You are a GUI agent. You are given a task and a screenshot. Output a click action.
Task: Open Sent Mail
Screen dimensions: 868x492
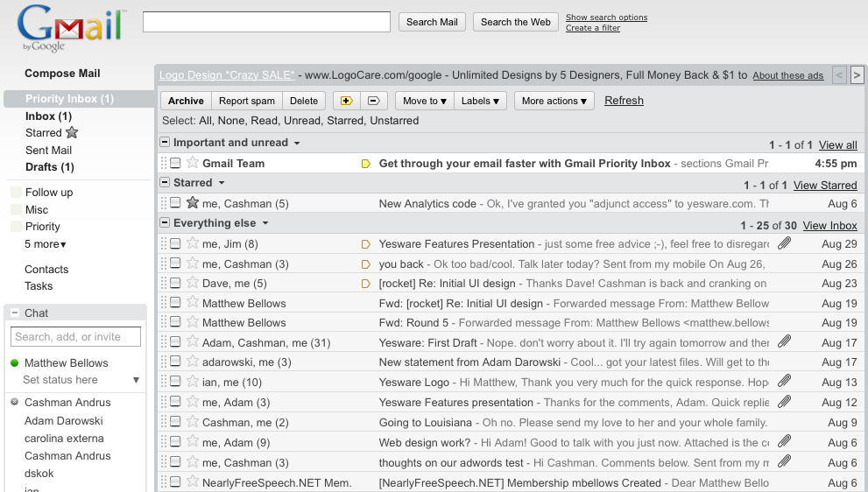click(49, 150)
